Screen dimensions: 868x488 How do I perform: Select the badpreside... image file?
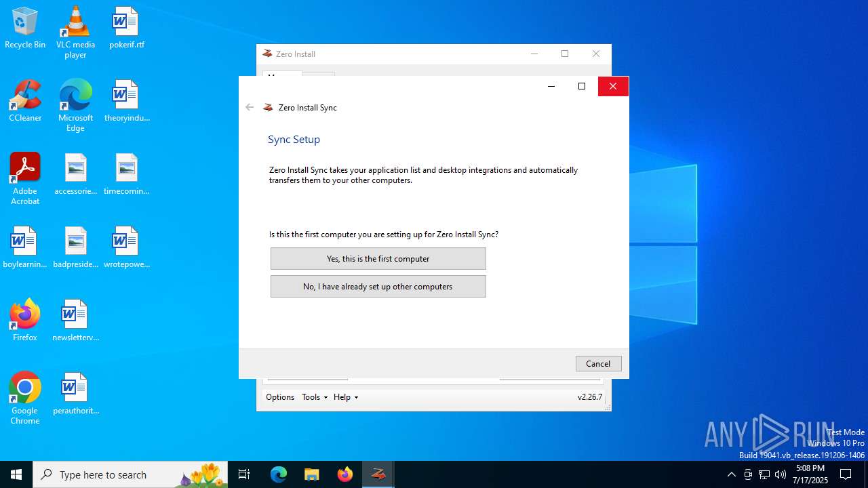point(75,247)
